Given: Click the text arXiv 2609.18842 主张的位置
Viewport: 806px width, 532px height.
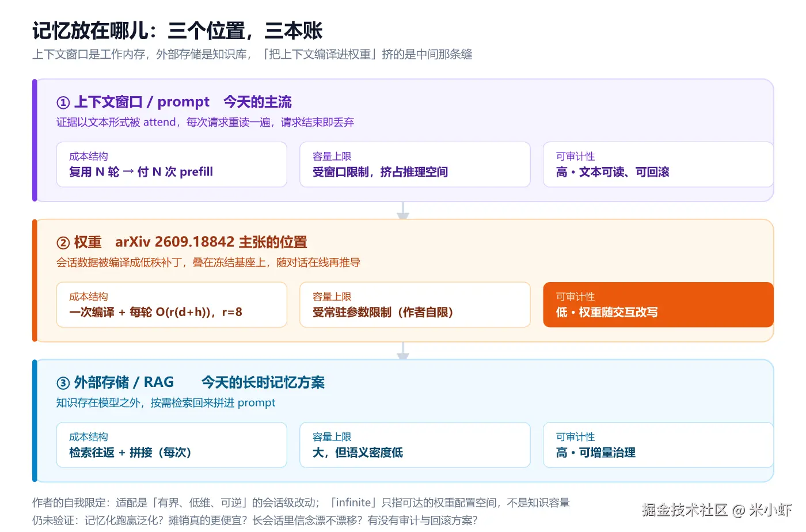Looking at the screenshot, I should pyautogui.click(x=211, y=242).
